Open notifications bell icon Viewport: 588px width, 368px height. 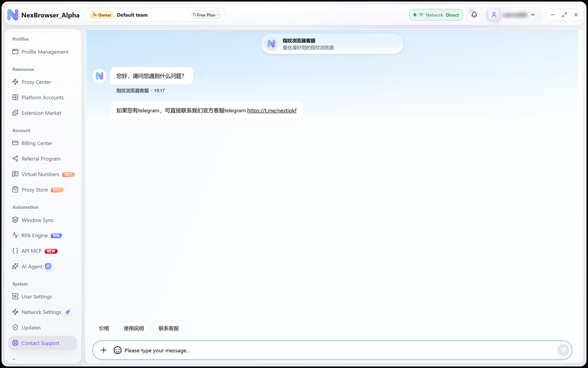474,15
